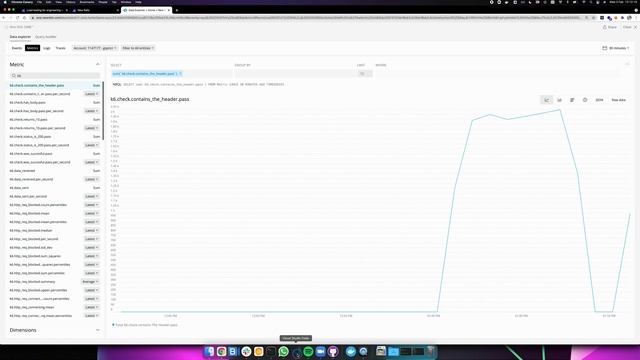
Task: Click the calendar icon of time picker
Action: [x=604, y=48]
